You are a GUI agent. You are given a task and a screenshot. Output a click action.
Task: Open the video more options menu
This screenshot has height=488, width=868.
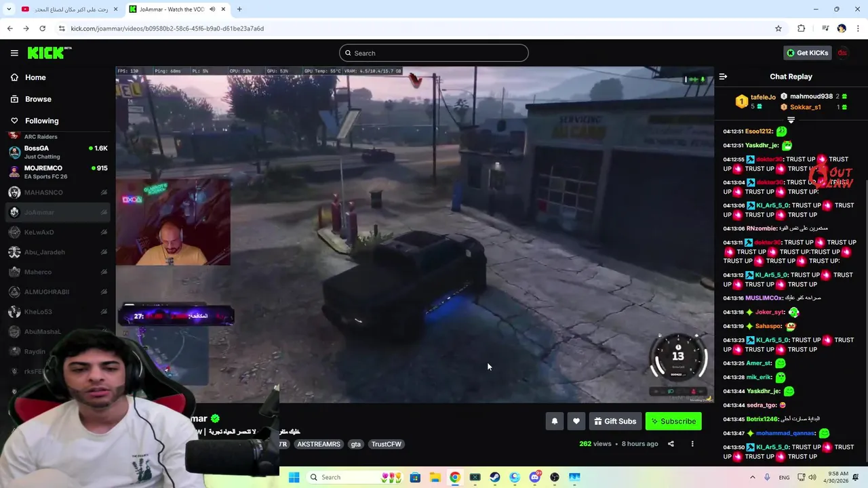tap(692, 444)
